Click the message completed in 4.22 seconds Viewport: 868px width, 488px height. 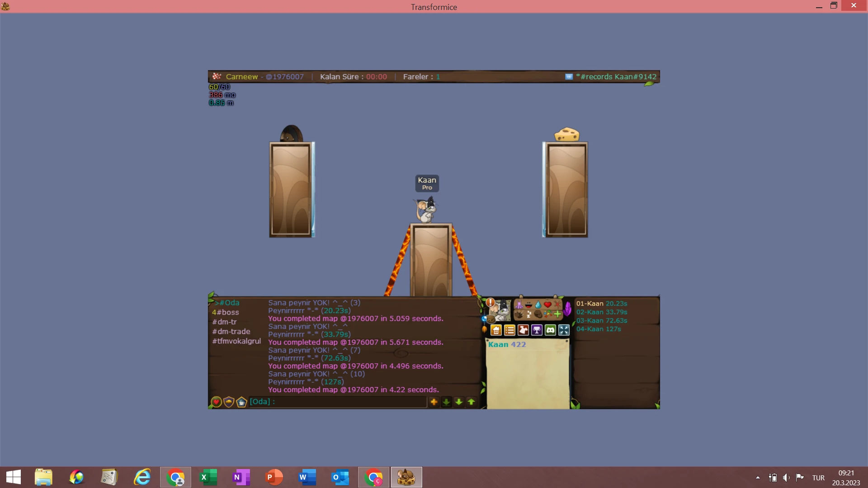(354, 390)
